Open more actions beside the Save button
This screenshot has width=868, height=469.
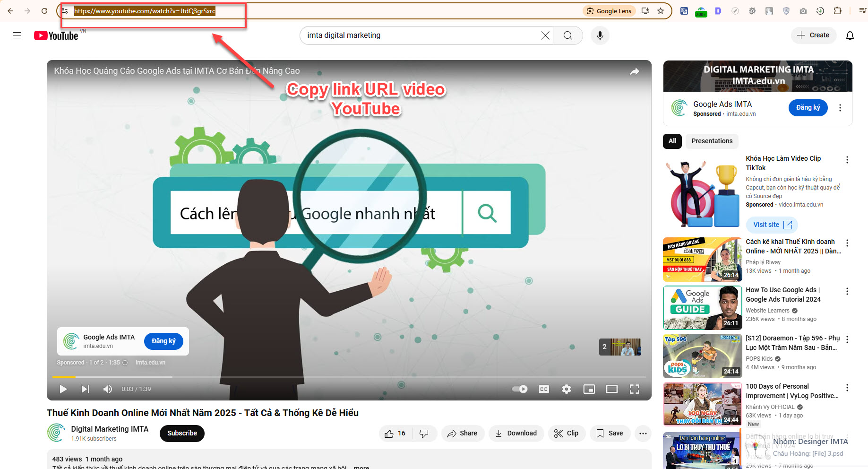coord(643,433)
